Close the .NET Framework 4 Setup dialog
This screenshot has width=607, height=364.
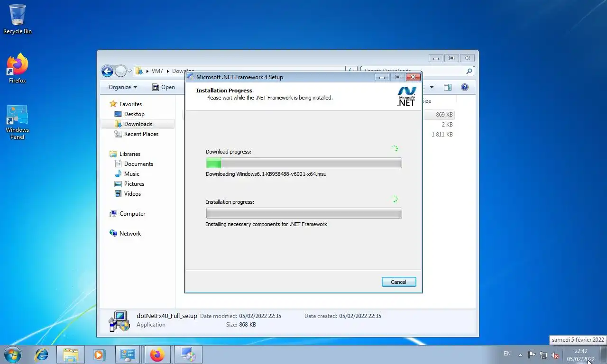tap(413, 77)
